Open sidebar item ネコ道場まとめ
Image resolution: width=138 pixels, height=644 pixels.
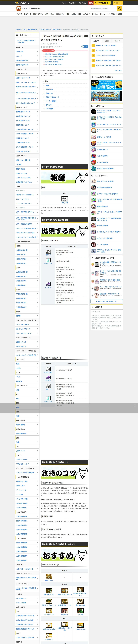(x=27, y=598)
